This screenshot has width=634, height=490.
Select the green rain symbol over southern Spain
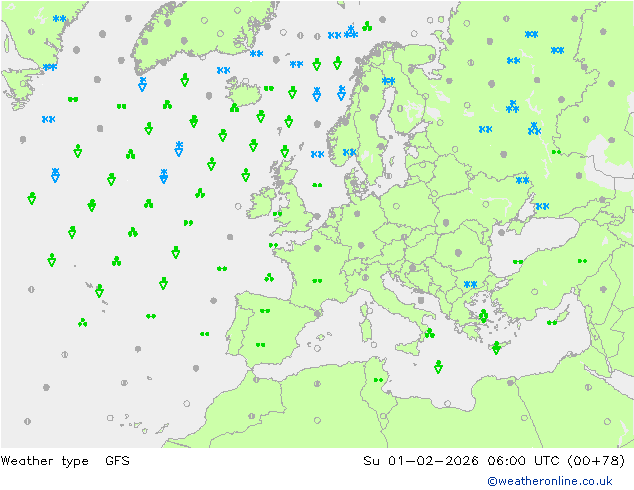tap(260, 345)
